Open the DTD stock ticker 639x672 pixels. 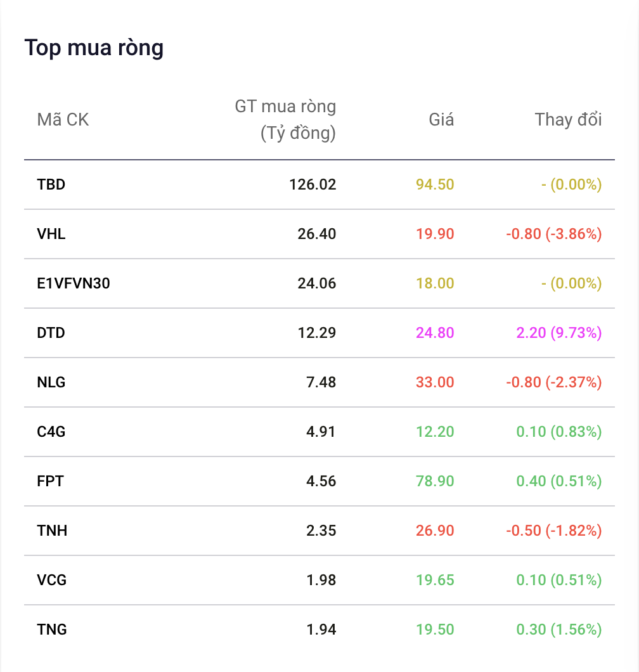click(x=51, y=333)
